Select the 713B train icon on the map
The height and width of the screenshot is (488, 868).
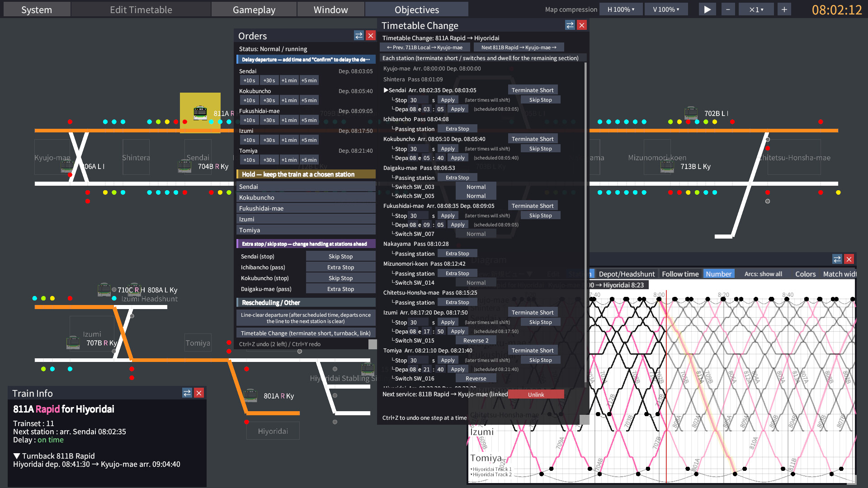tap(667, 166)
